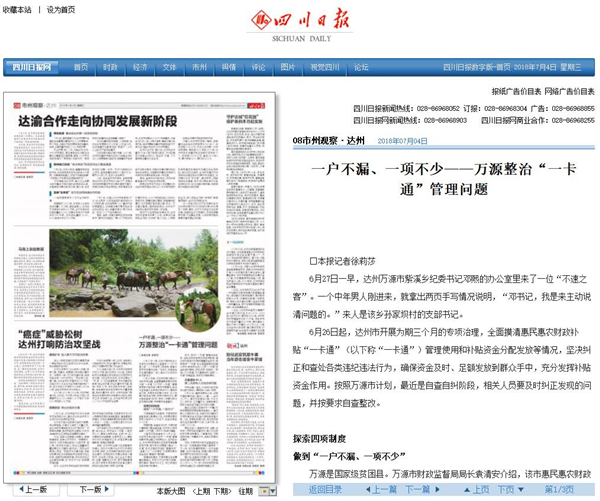
Task: Click the circular horse inset photo
Action: click(x=198, y=310)
